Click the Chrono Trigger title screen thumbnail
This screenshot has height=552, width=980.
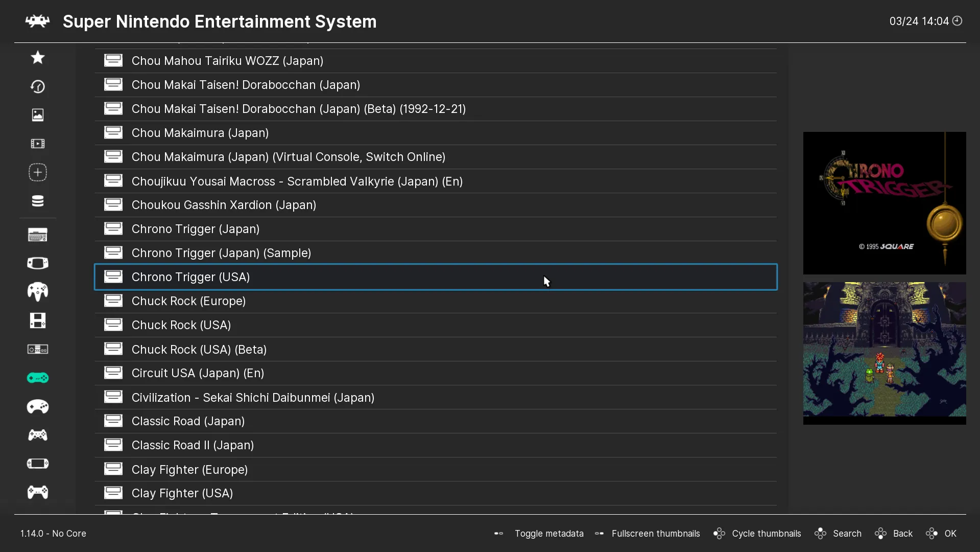[x=884, y=203]
